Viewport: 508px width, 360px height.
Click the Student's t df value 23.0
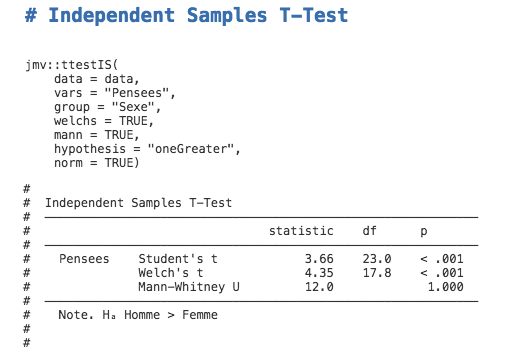377,259
